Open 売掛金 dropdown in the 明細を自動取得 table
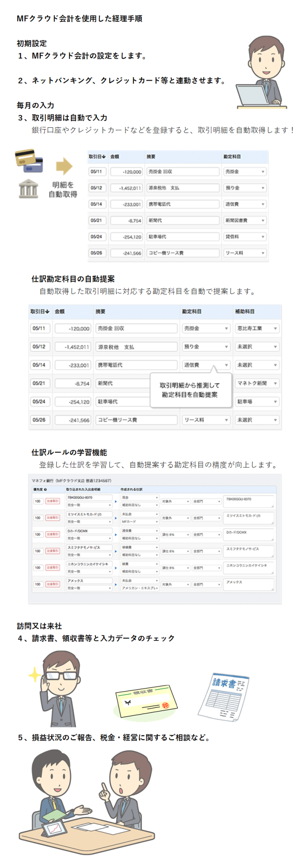This screenshot has width=302, height=868. [245, 172]
